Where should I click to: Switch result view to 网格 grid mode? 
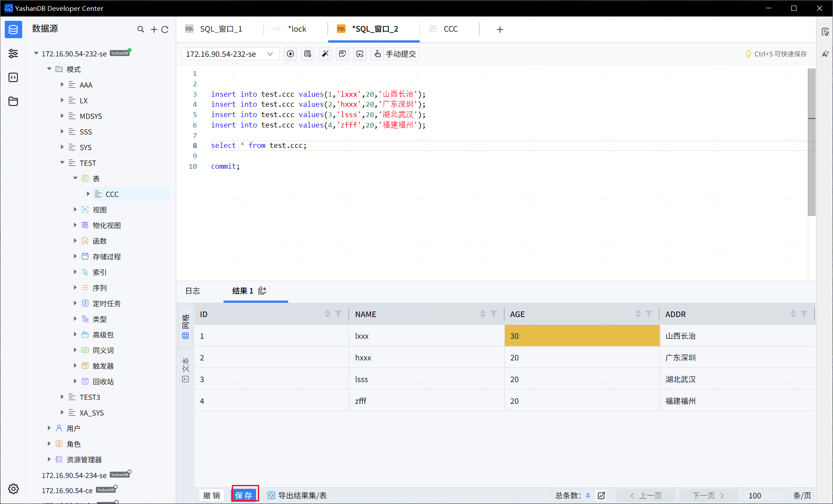pyautogui.click(x=186, y=327)
